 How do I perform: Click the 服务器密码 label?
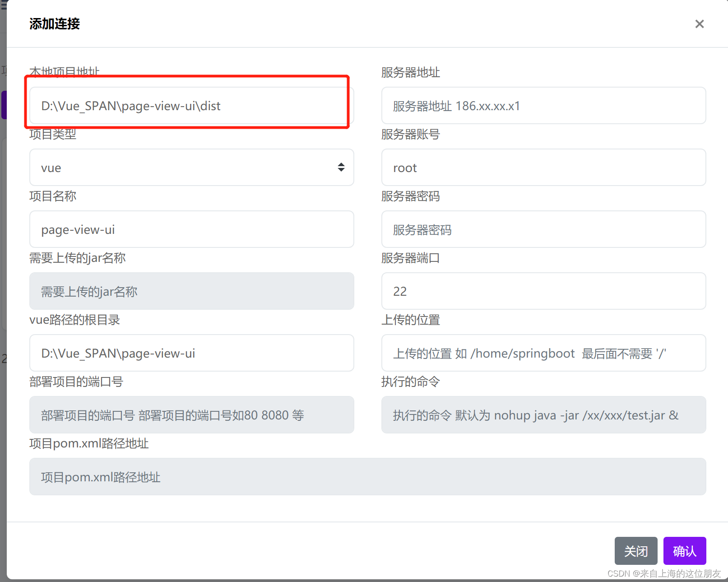pos(411,196)
